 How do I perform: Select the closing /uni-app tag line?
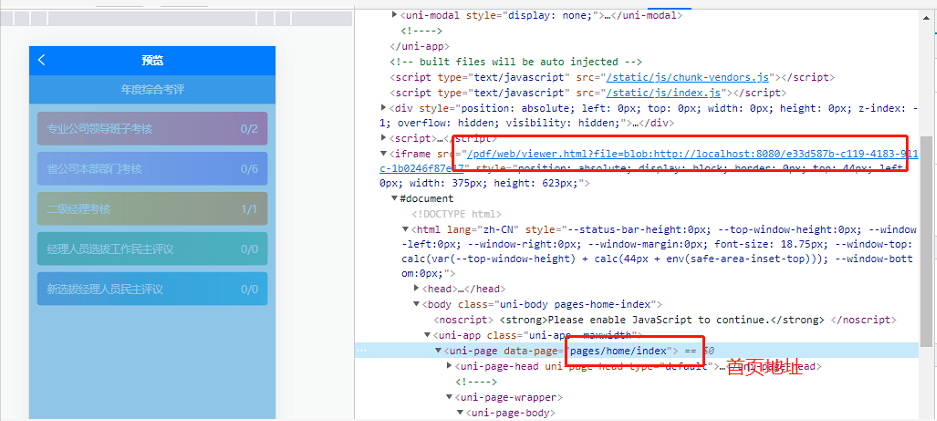[x=419, y=46]
